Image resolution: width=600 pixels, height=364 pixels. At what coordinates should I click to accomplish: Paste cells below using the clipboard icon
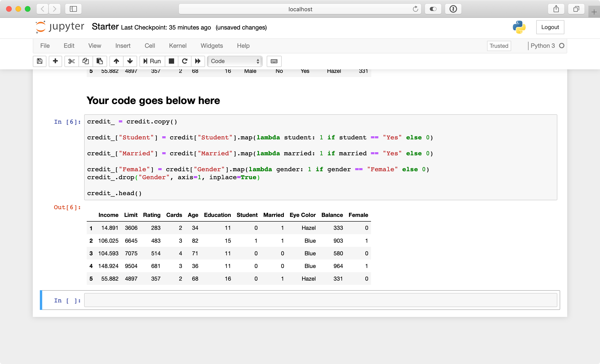tap(100, 61)
